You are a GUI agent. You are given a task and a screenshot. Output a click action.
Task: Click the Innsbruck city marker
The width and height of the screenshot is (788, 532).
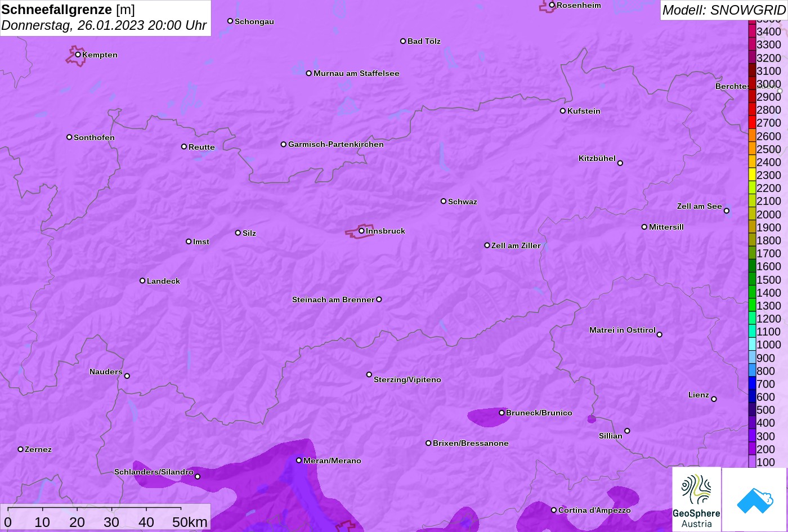pyautogui.click(x=361, y=231)
